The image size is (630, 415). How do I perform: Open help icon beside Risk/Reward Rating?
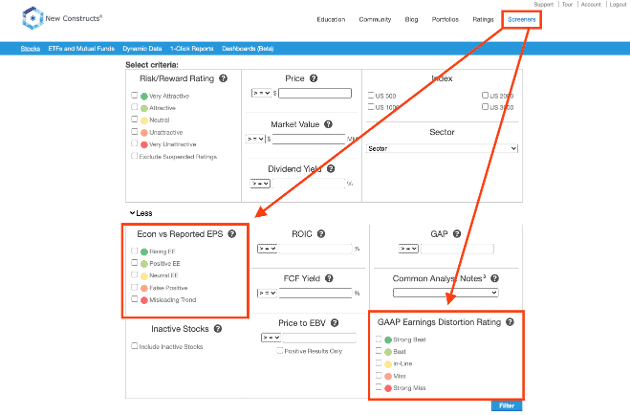tap(223, 78)
